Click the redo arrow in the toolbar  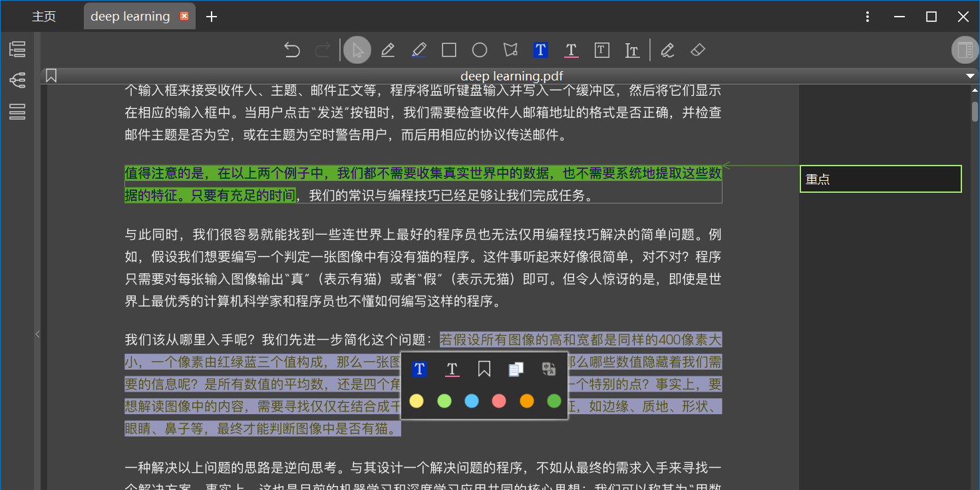point(322,50)
